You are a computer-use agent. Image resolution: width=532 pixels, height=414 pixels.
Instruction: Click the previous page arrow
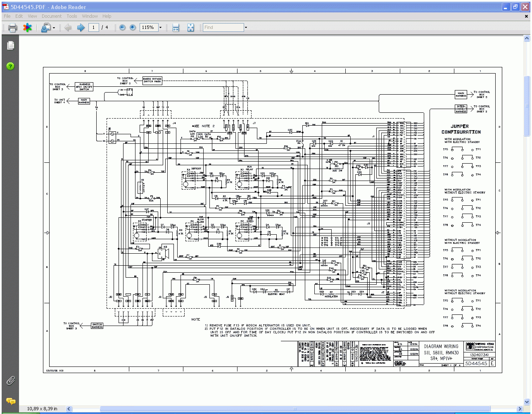68,28
